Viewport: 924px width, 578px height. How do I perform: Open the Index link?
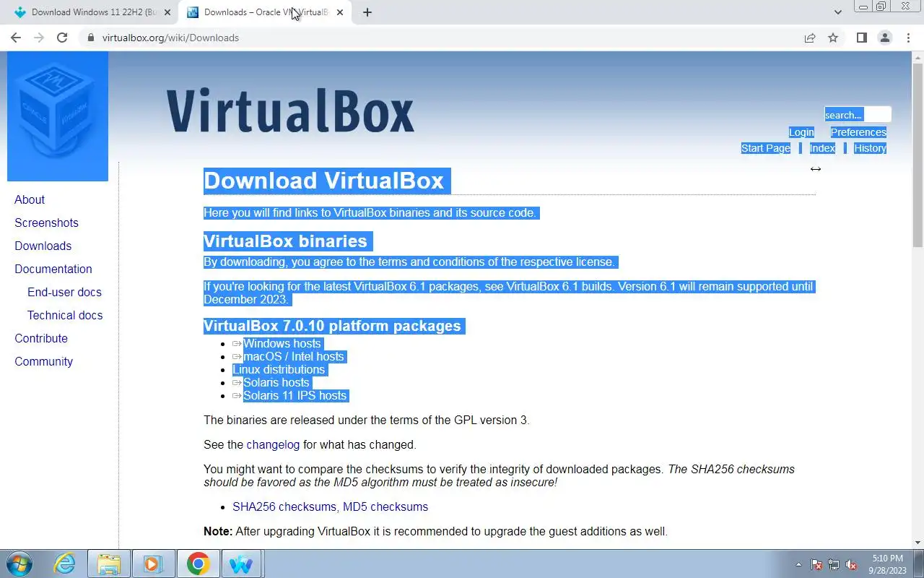822,148
